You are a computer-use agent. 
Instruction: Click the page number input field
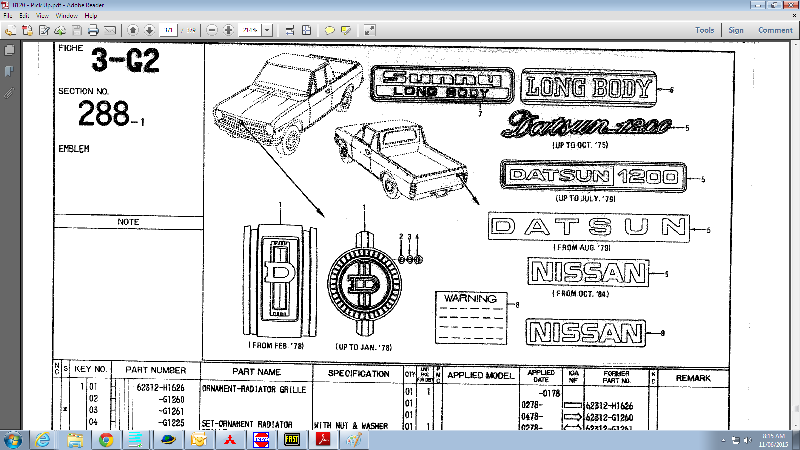coord(168,31)
